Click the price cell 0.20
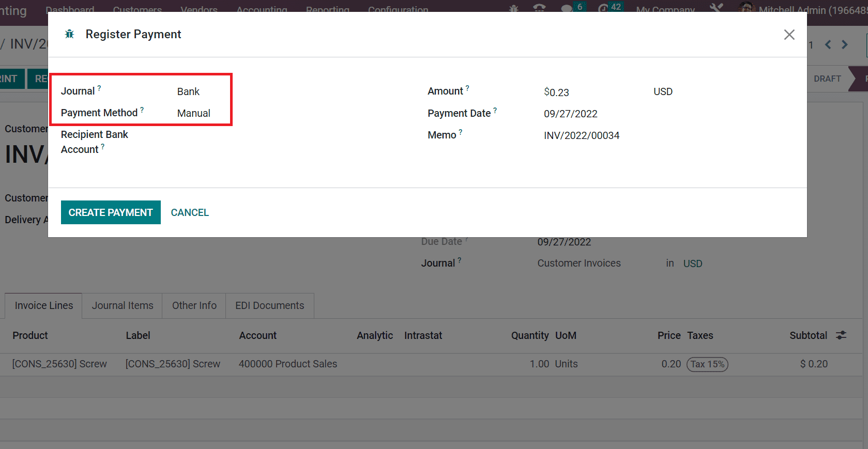This screenshot has height=449, width=868. (x=671, y=364)
